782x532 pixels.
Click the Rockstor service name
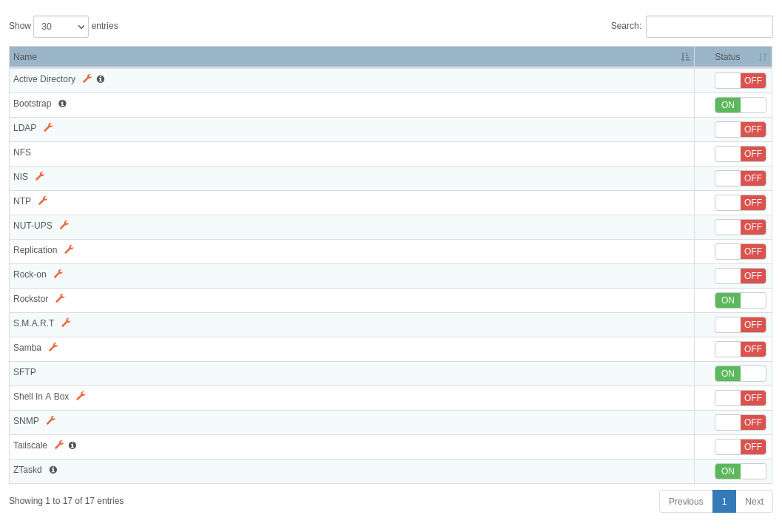(x=31, y=299)
